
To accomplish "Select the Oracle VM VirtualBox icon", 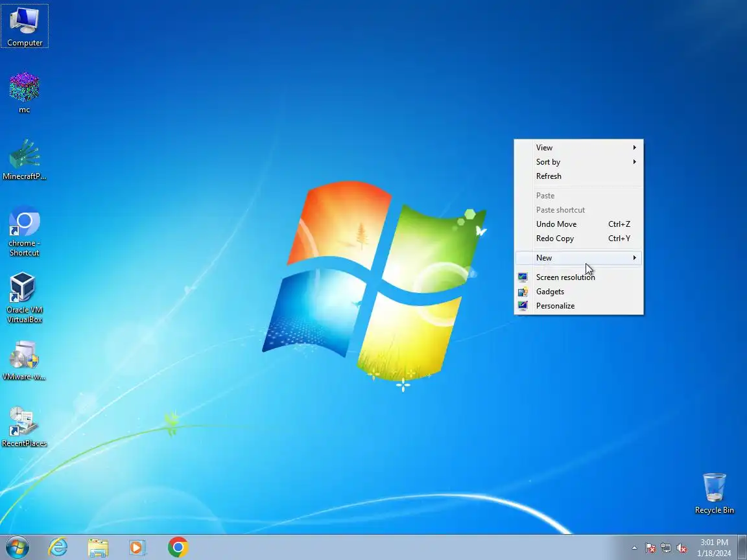I will pos(24,297).
